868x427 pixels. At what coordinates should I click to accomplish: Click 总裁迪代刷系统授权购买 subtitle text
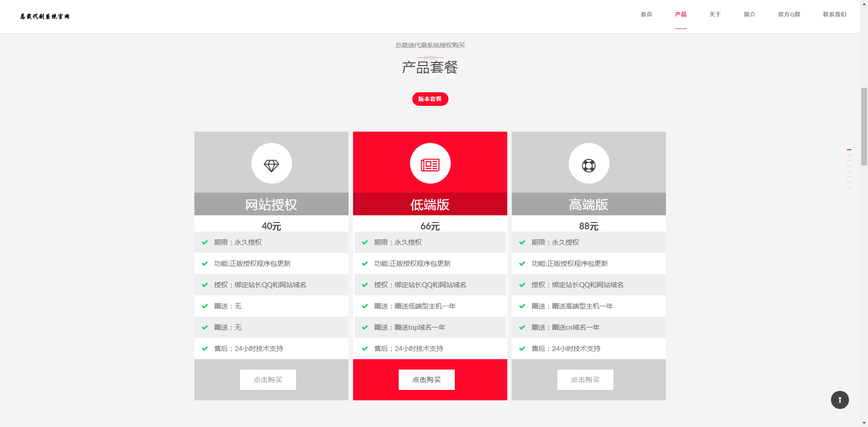pyautogui.click(x=430, y=45)
